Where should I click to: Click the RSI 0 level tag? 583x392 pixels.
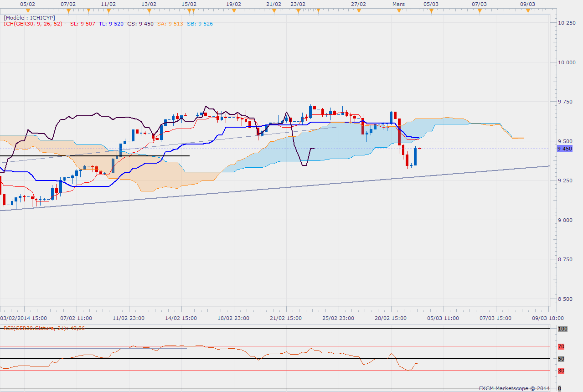[559, 388]
